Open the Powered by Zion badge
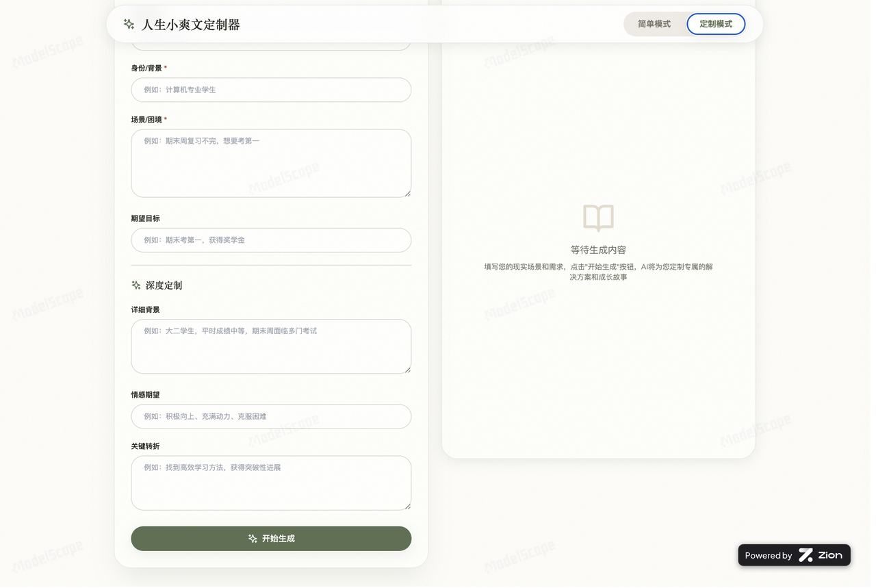Image resolution: width=876 pixels, height=588 pixels. click(794, 555)
